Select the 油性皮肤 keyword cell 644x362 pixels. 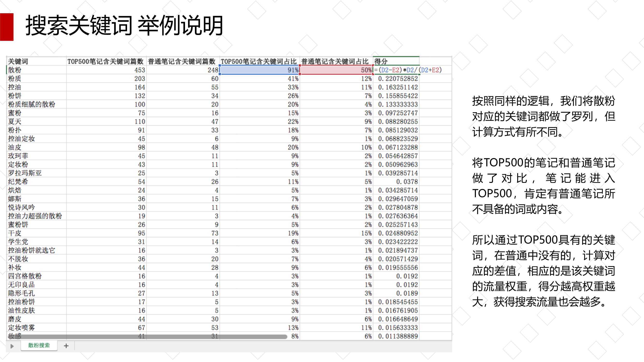click(x=36, y=311)
